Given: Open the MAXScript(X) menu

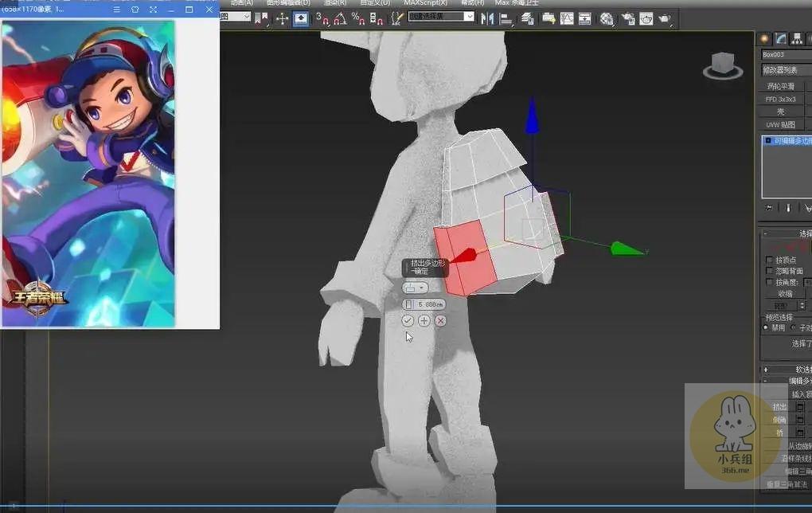Looking at the screenshot, I should [426, 2].
